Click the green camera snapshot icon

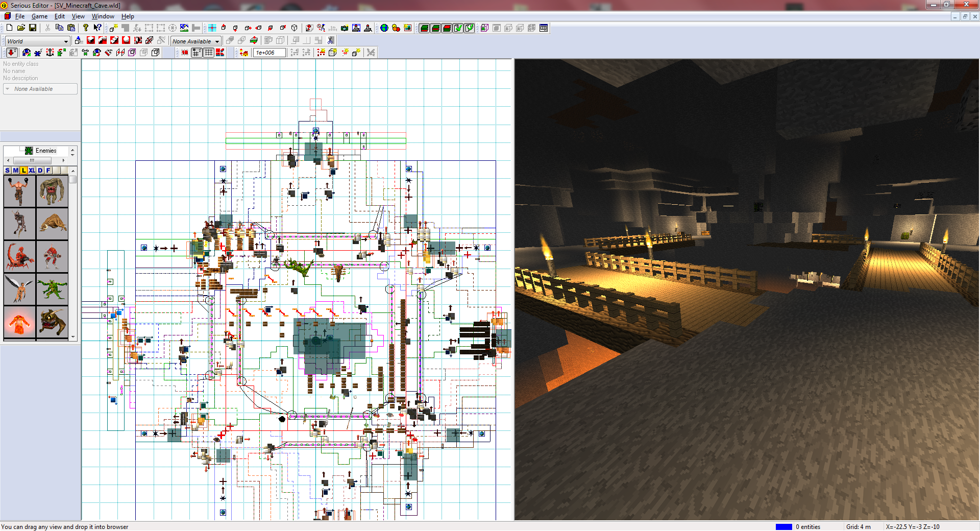[x=345, y=28]
